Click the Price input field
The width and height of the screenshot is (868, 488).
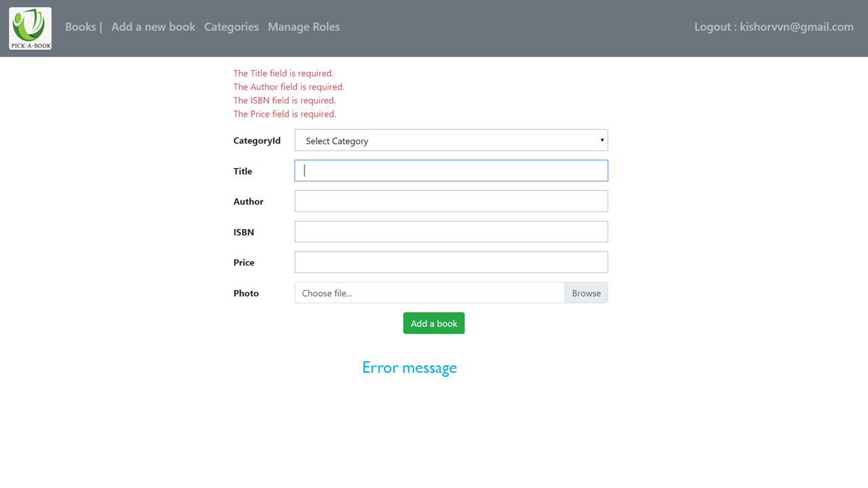[451, 262]
